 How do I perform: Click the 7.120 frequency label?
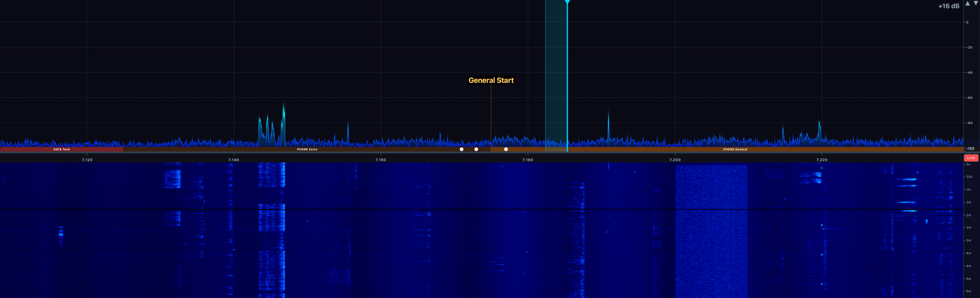(87, 160)
